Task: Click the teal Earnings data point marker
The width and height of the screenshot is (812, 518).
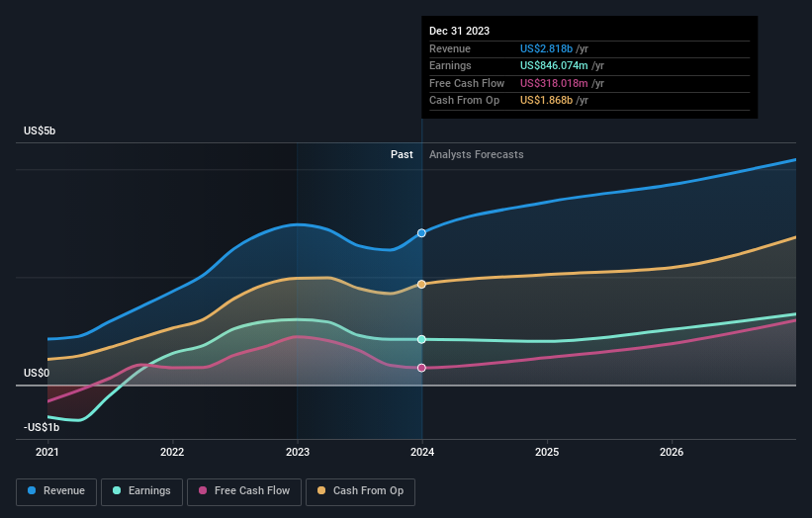Action: [421, 339]
